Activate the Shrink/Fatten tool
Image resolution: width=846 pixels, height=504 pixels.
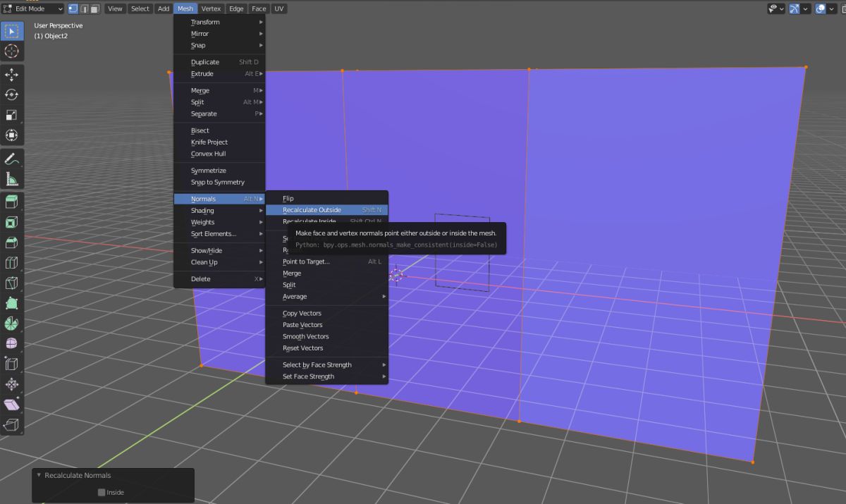click(12, 384)
